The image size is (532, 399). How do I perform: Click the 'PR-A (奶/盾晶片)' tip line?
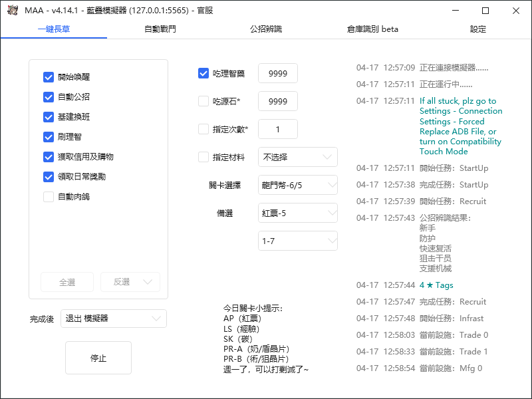256,348
